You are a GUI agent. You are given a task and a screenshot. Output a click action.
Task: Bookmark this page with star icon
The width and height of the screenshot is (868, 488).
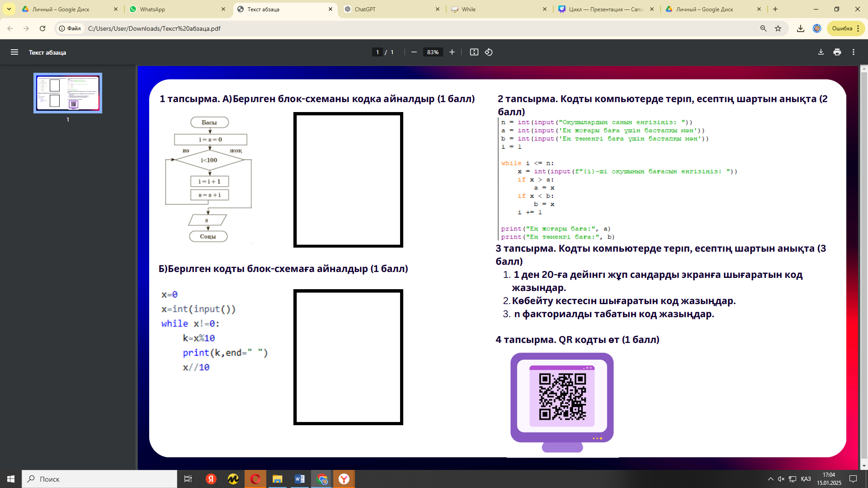[x=778, y=28]
